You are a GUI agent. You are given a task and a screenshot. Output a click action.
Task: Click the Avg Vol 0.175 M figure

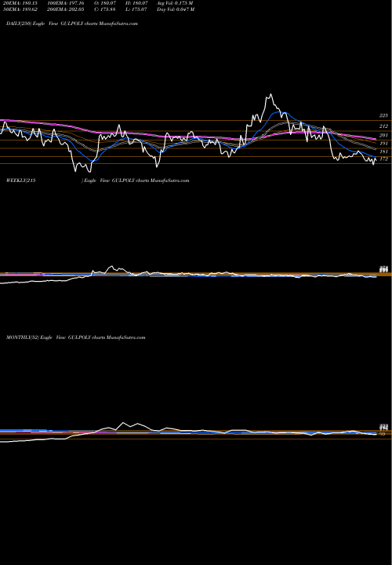(x=175, y=3)
